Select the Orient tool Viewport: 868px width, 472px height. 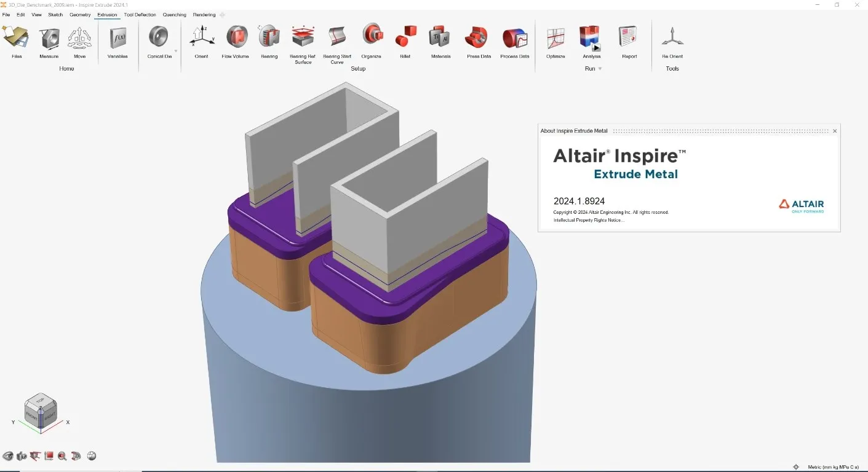[x=201, y=41]
